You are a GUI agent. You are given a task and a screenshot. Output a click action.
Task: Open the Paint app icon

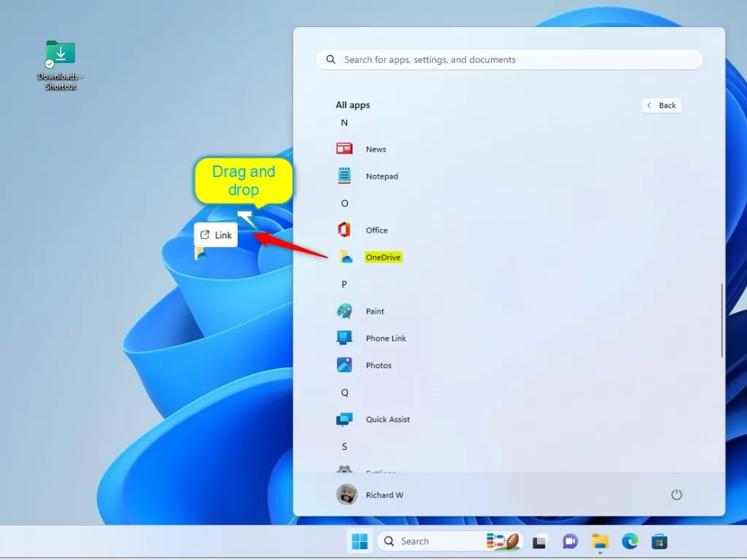click(x=344, y=311)
